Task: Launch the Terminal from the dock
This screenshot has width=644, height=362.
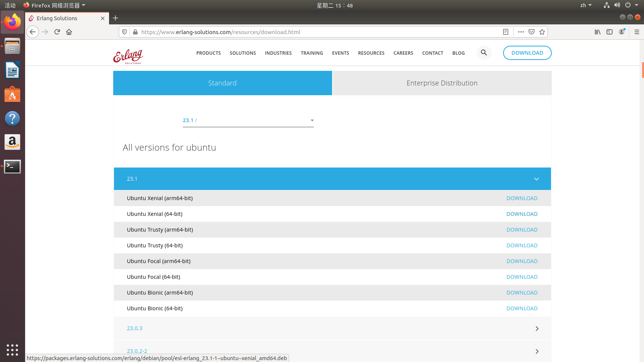Action: [x=12, y=166]
